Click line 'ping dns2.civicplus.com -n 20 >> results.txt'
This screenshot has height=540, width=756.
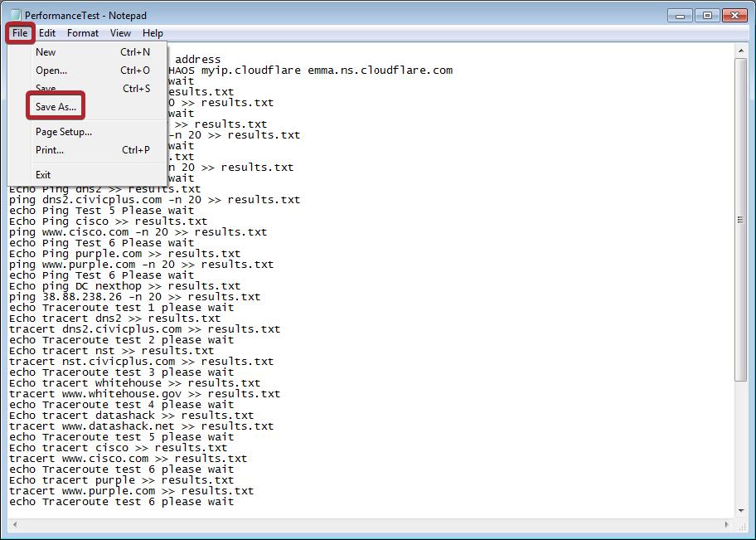click(x=154, y=200)
